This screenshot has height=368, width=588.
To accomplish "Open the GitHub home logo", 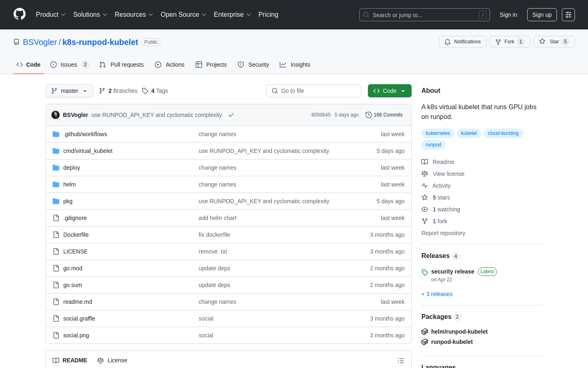I will (x=20, y=14).
